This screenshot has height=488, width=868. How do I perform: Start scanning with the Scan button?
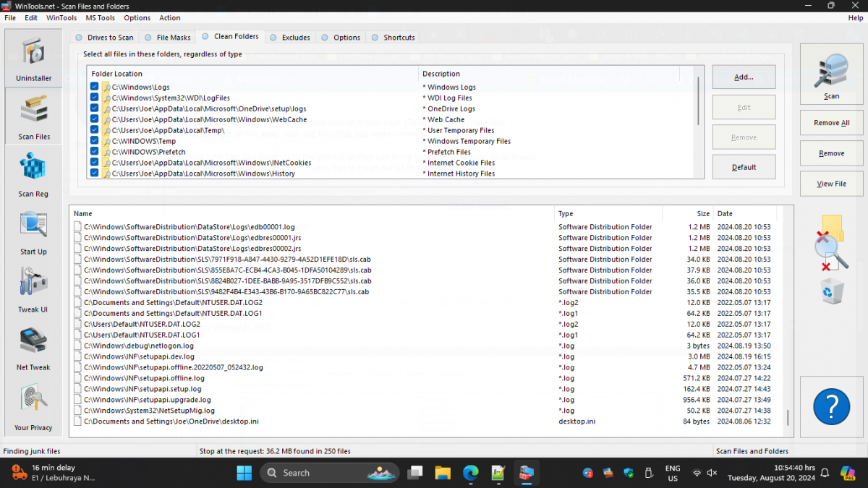click(x=831, y=75)
